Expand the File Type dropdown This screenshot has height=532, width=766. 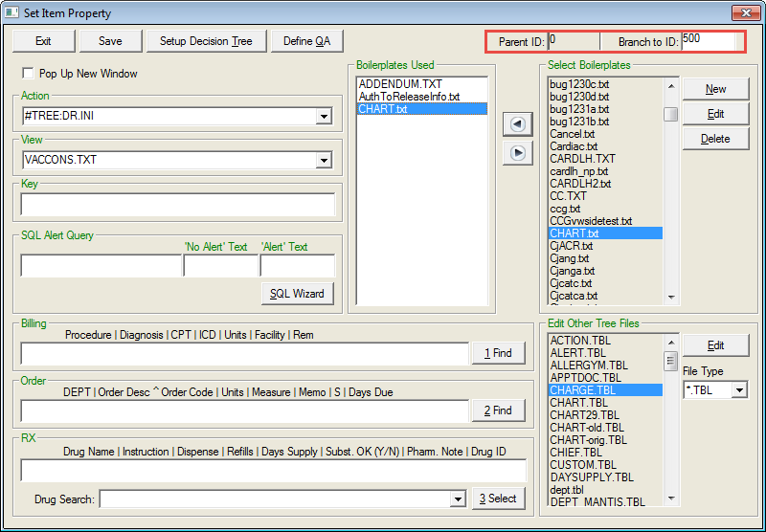coord(737,390)
